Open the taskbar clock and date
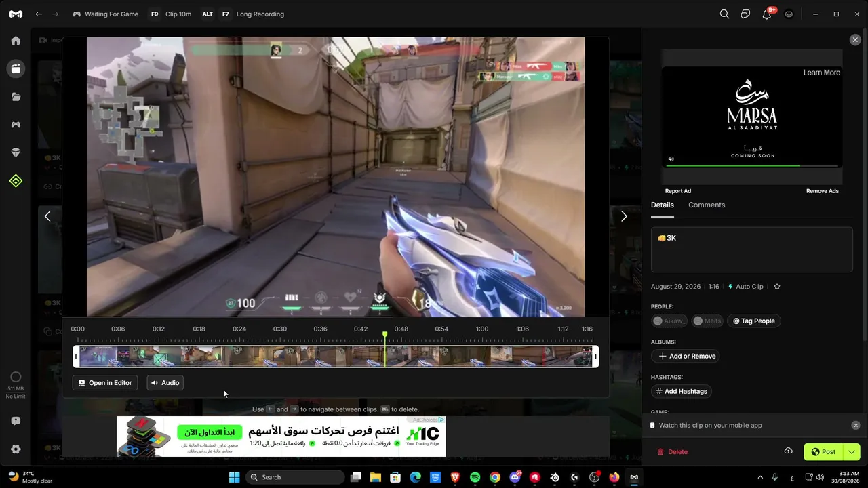868x488 pixels. point(843,477)
